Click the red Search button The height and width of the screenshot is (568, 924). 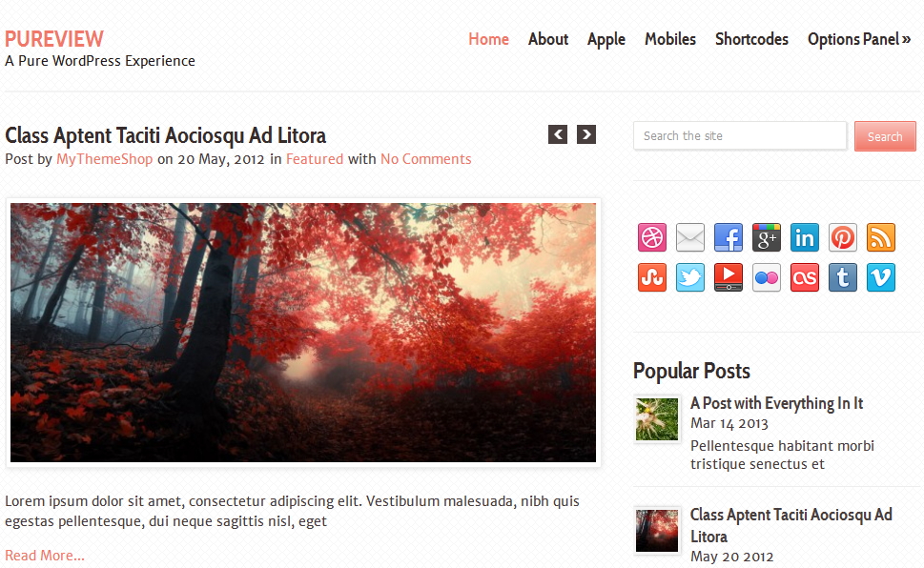pyautogui.click(x=885, y=136)
